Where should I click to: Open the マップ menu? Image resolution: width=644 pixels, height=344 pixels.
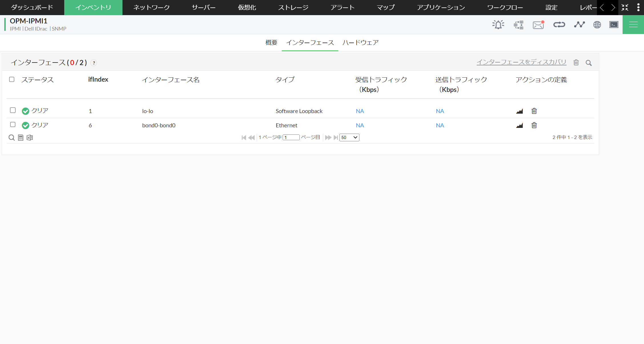point(386,7)
